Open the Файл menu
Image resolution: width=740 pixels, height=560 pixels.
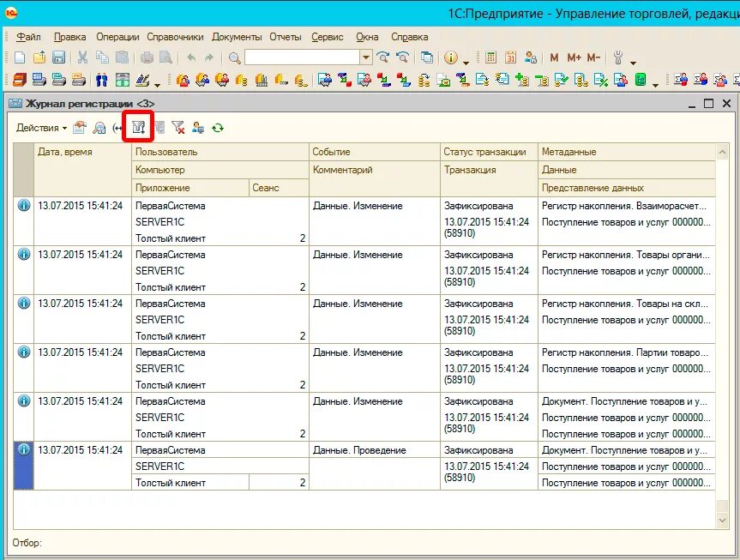(29, 37)
